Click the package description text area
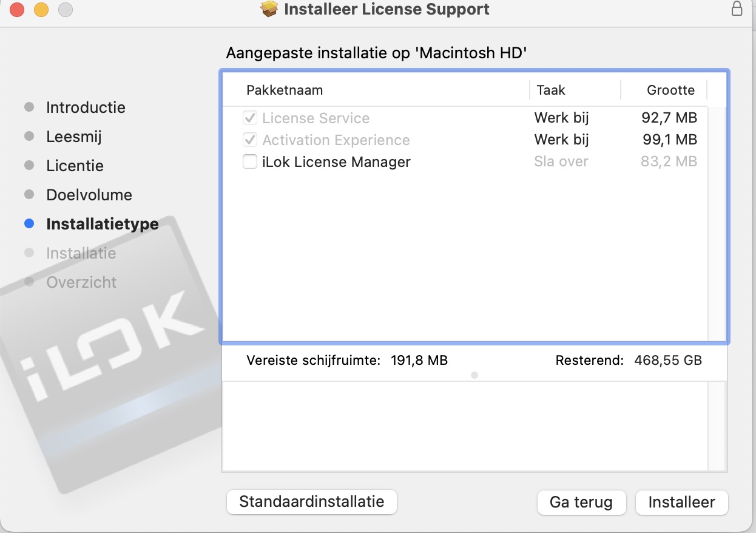The height and width of the screenshot is (533, 756). pyautogui.click(x=465, y=426)
